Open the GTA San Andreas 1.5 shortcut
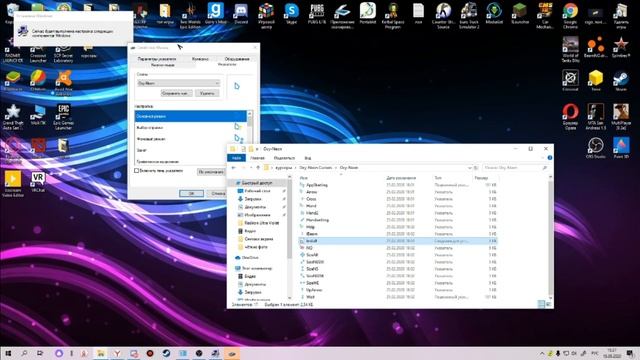Viewport: 640px width, 360px height. click(x=596, y=116)
